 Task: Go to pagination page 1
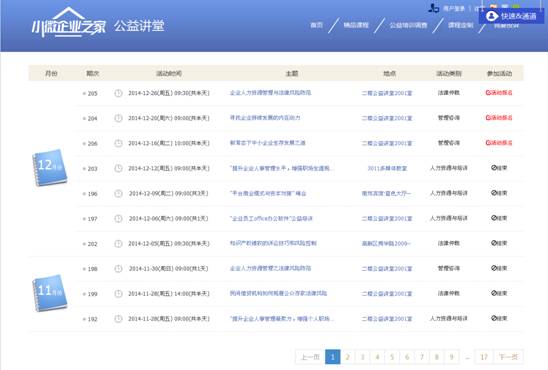click(x=333, y=357)
